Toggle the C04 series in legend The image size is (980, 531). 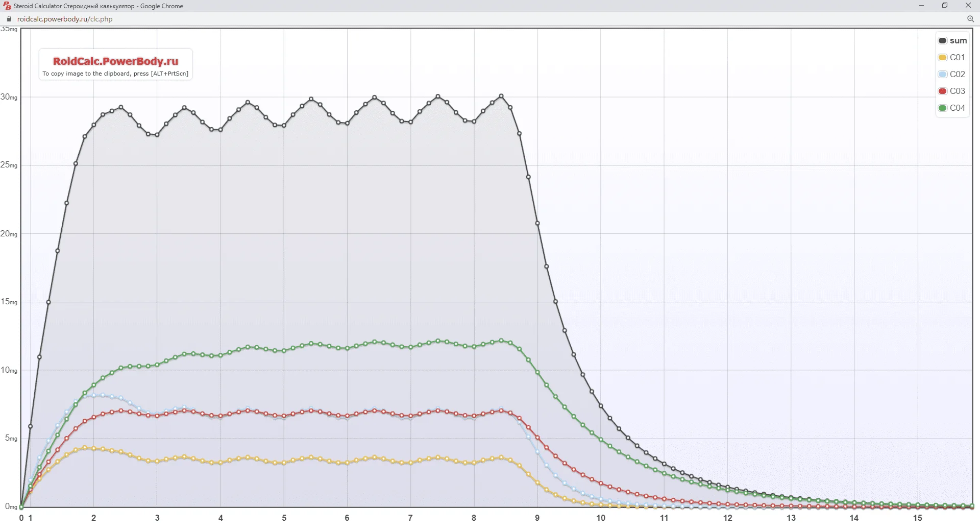(x=952, y=108)
